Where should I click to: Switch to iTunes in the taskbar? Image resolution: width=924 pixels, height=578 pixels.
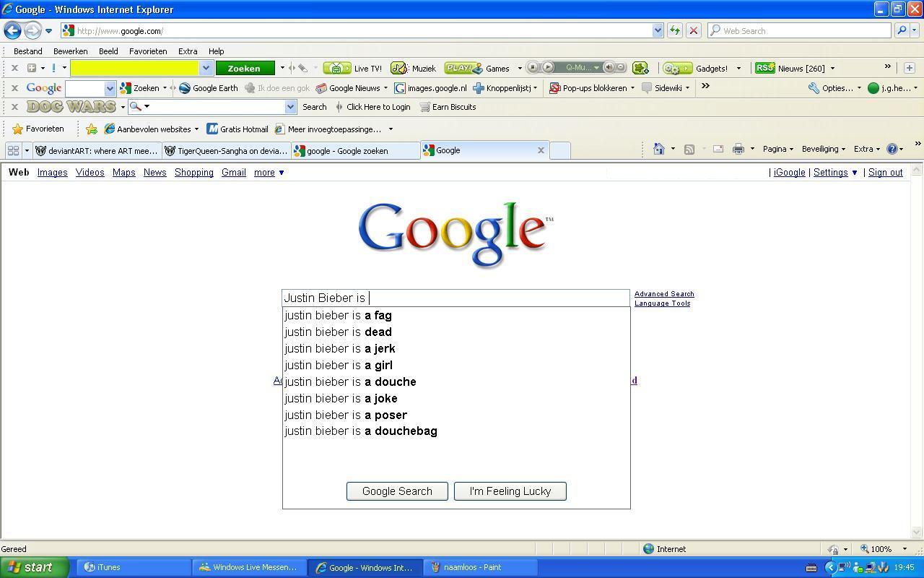pos(134,567)
